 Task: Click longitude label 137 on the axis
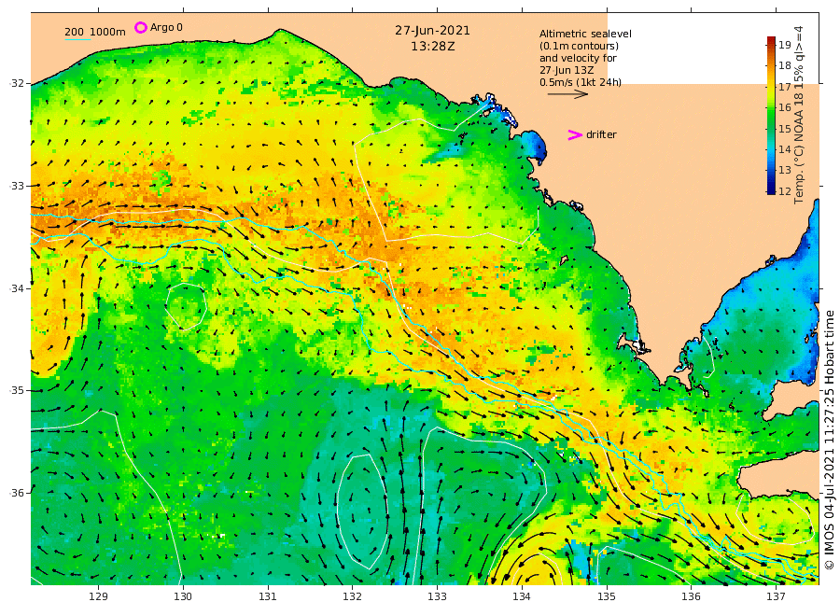(x=776, y=596)
